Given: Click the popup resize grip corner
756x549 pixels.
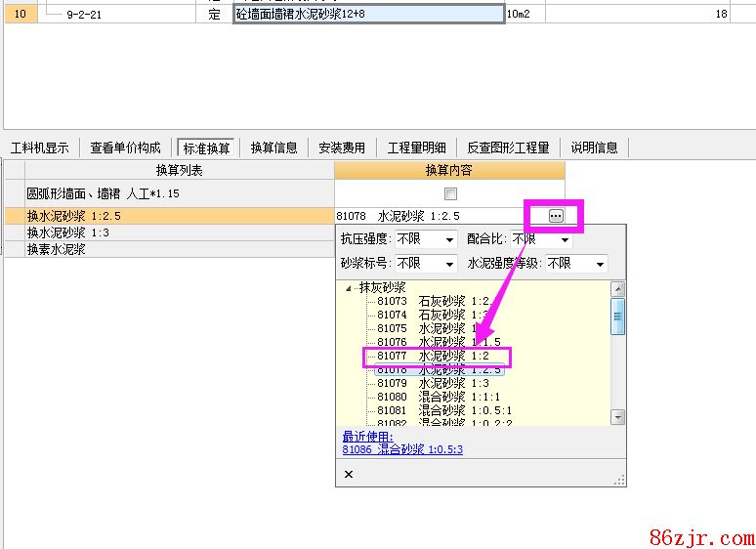Looking at the screenshot, I should click(619, 480).
